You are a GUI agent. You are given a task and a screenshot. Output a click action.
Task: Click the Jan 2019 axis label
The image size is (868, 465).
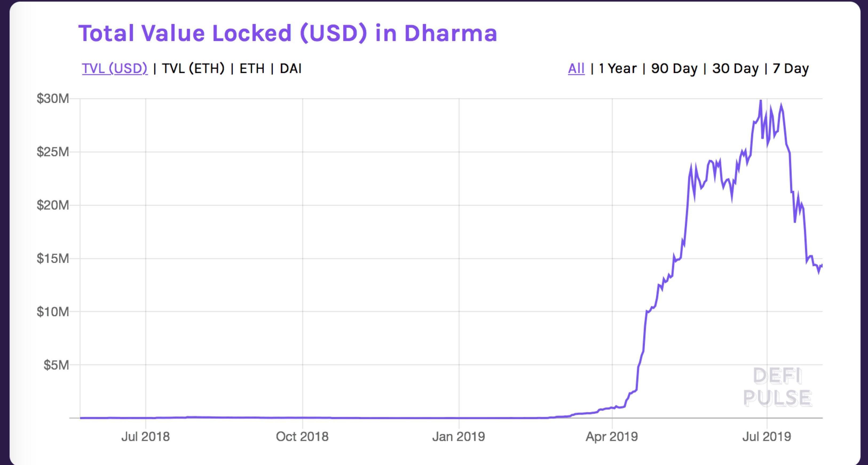coord(459,436)
